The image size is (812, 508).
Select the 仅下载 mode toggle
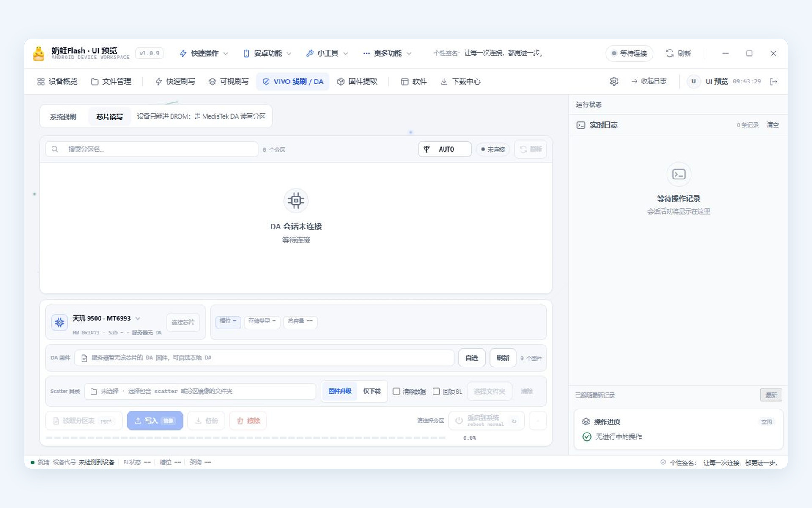(372, 391)
